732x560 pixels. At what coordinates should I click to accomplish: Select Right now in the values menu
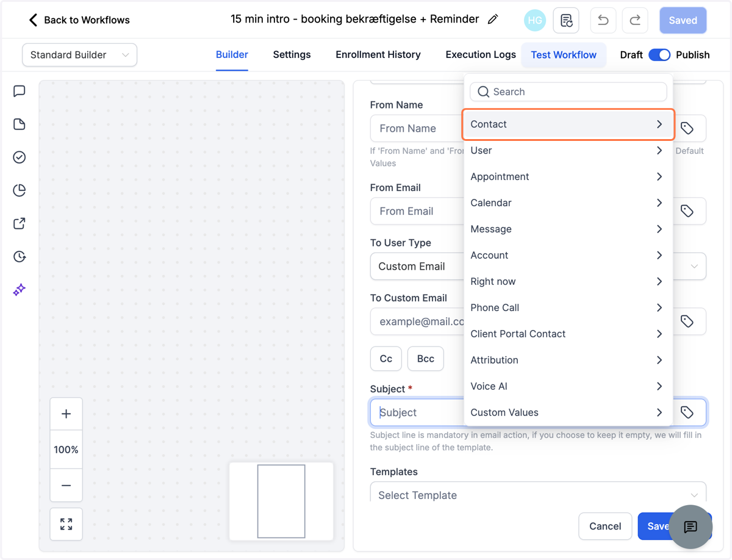[x=568, y=282]
